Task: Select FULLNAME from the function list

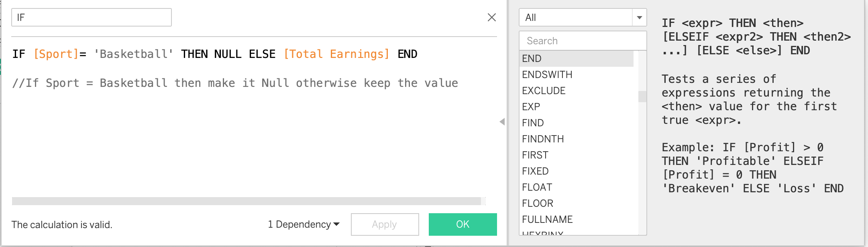Action: (x=547, y=220)
